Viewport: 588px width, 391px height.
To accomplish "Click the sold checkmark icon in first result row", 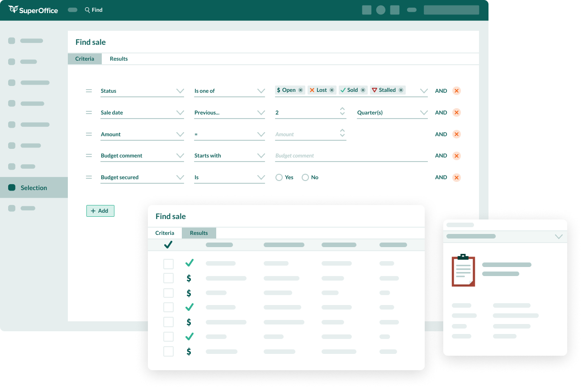I will point(190,262).
